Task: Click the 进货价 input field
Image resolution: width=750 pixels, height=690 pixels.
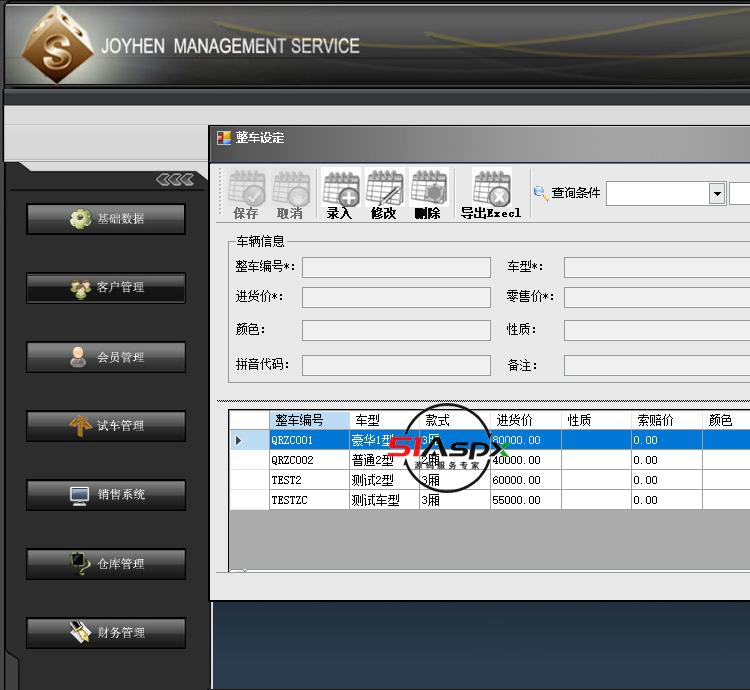Action: [396, 297]
